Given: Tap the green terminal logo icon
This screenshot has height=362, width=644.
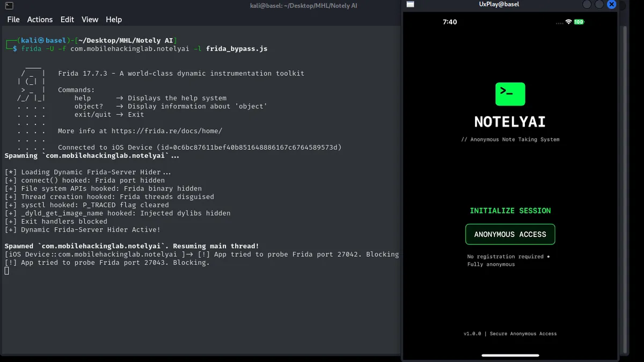Looking at the screenshot, I should pos(510,94).
